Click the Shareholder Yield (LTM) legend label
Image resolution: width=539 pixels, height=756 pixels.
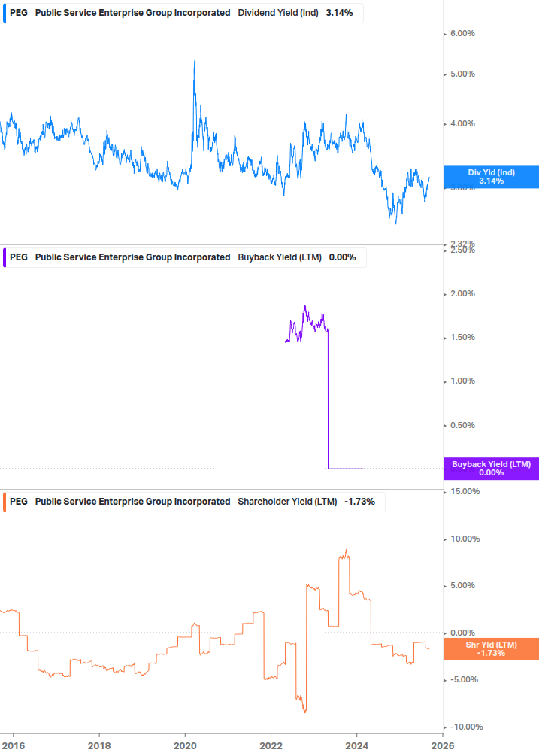point(287,502)
